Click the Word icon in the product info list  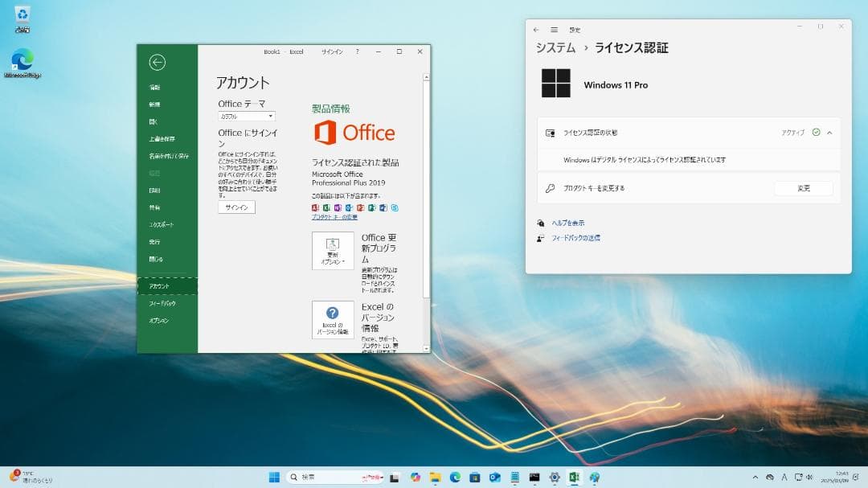tap(382, 207)
